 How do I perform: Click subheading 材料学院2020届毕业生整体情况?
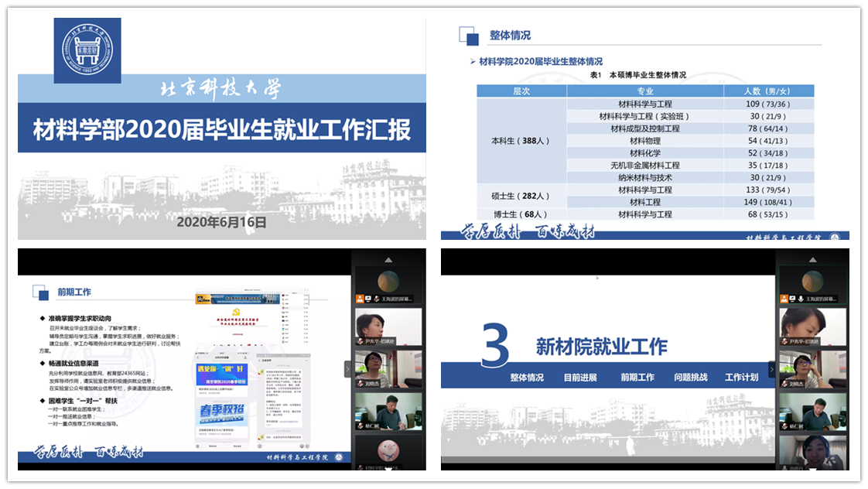click(541, 61)
